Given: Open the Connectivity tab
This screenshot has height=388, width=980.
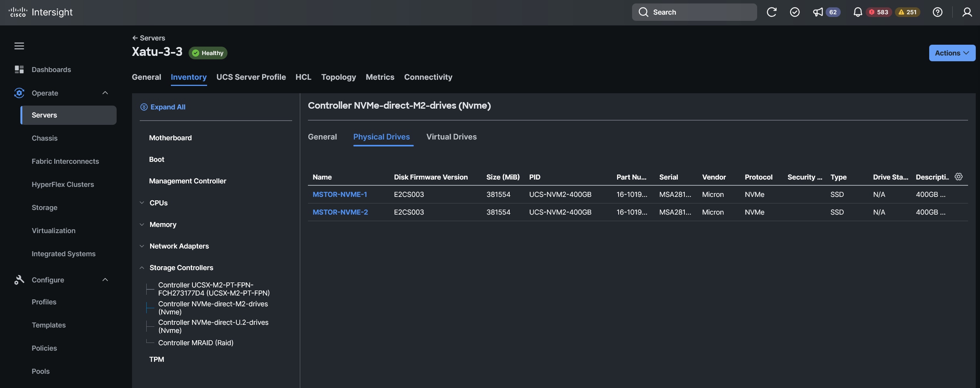Looking at the screenshot, I should coord(428,77).
